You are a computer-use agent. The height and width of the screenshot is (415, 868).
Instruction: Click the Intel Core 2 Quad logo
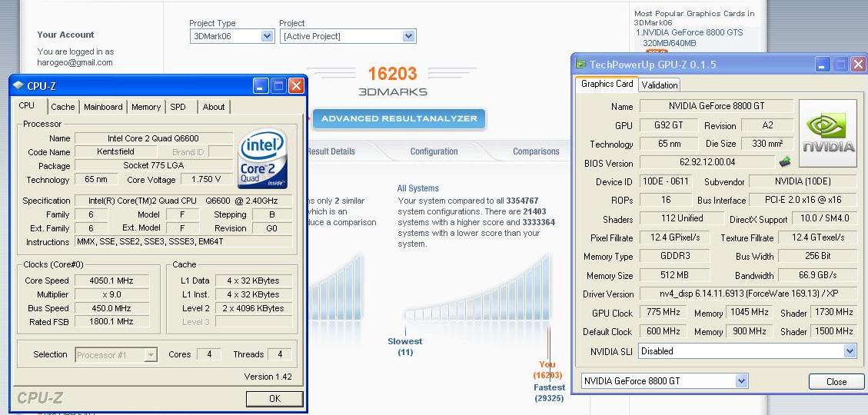pyautogui.click(x=263, y=159)
